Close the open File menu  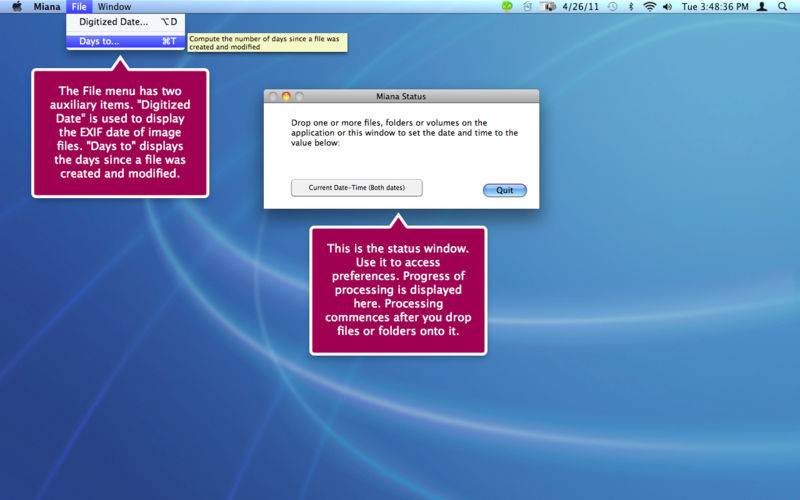[79, 7]
